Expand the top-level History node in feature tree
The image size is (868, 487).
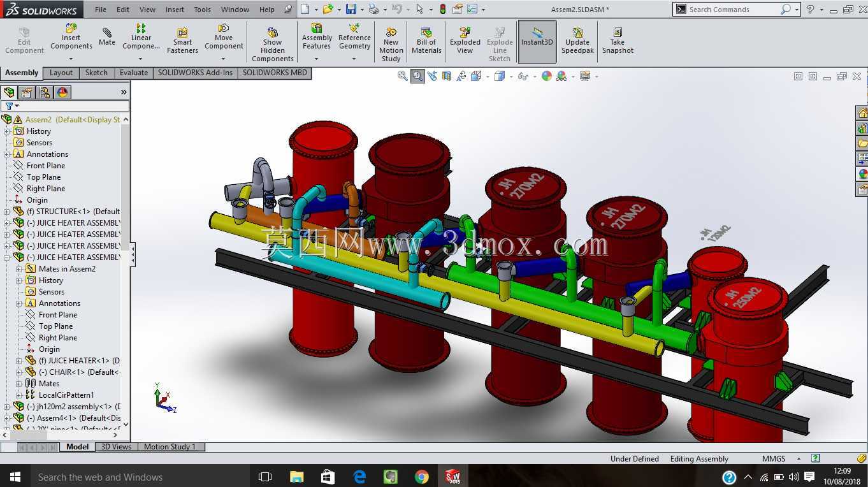click(7, 131)
